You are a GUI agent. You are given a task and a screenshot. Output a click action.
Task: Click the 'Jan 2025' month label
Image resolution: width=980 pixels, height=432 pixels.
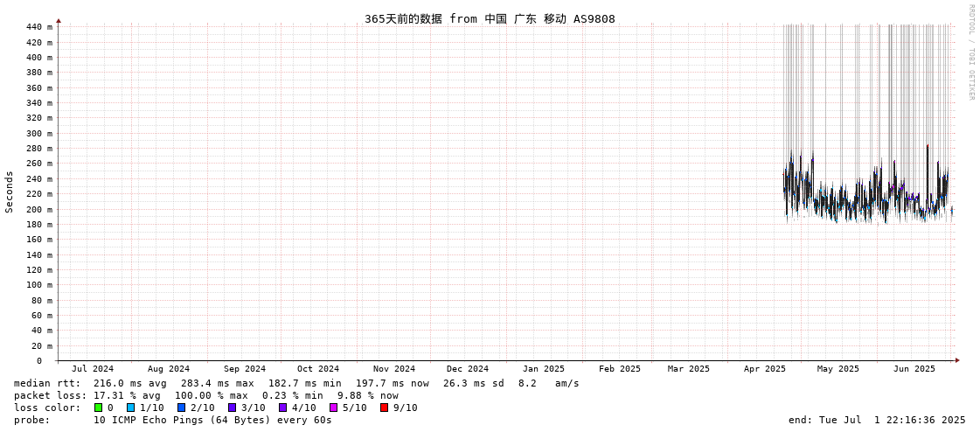point(544,369)
